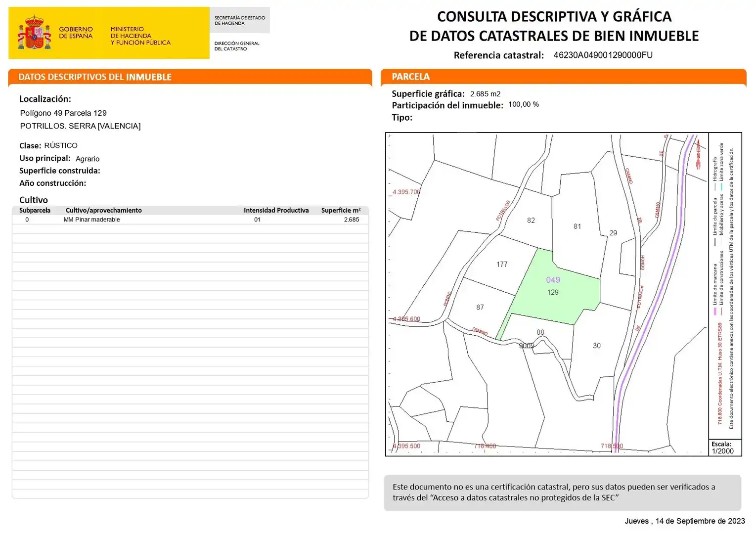Click parcel label '29' on the map
The image size is (756, 534).
tap(613, 233)
